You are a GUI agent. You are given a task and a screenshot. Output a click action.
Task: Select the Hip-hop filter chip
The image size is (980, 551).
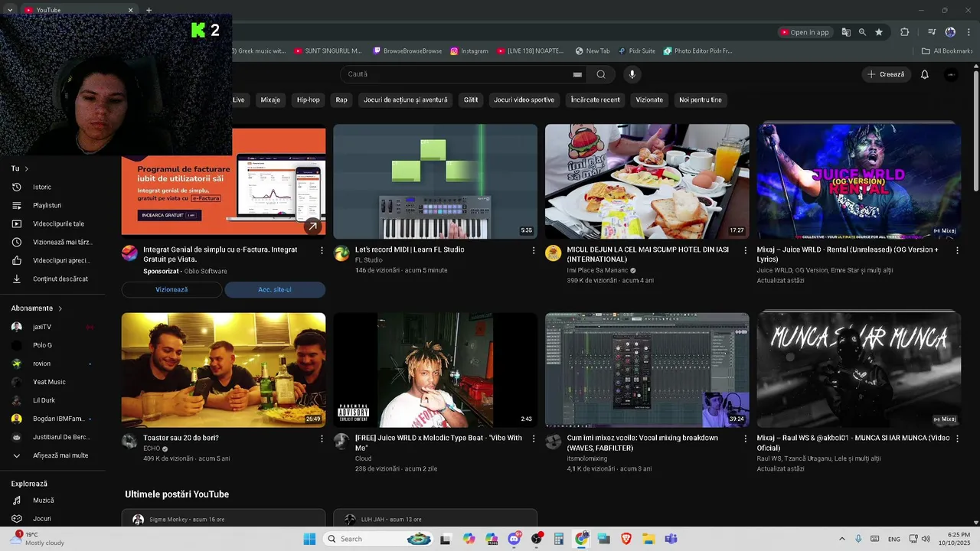pos(309,99)
